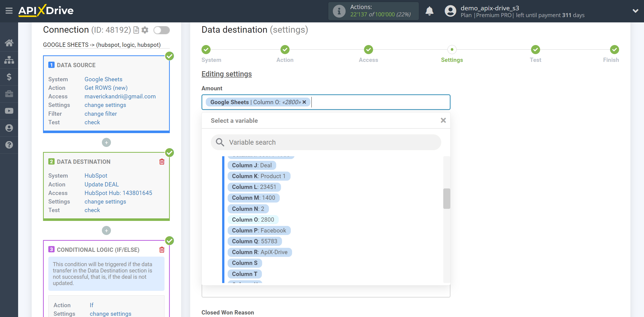Open notifications bell
The width and height of the screenshot is (644, 317).
click(x=429, y=11)
